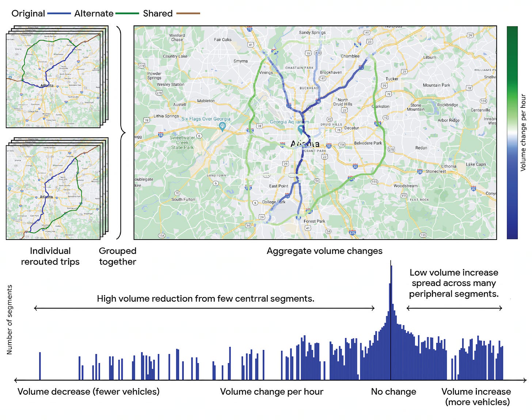Click the route 10 shield below Clarkston
The image size is (532, 420).
pos(385,118)
